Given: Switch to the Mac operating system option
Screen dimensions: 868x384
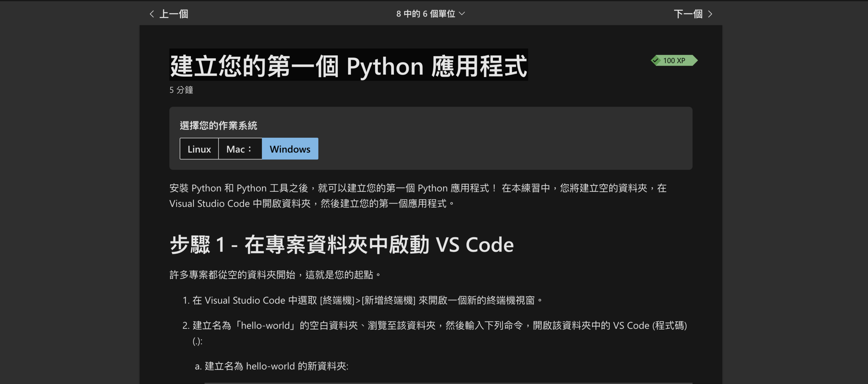Looking at the screenshot, I should tap(240, 149).
